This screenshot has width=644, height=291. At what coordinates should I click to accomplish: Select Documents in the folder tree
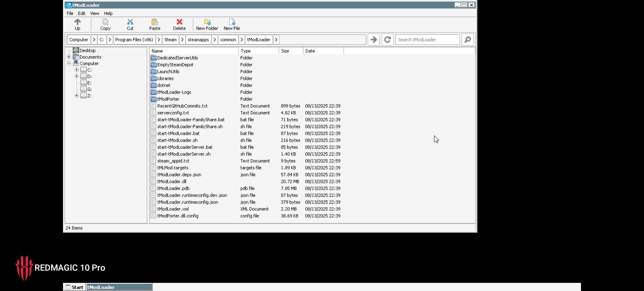click(90, 57)
